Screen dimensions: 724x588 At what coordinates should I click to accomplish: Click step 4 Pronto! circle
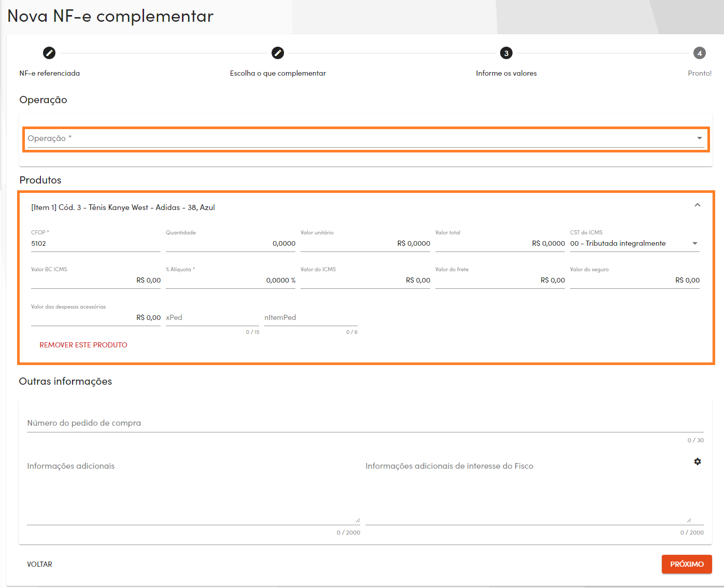pos(700,53)
